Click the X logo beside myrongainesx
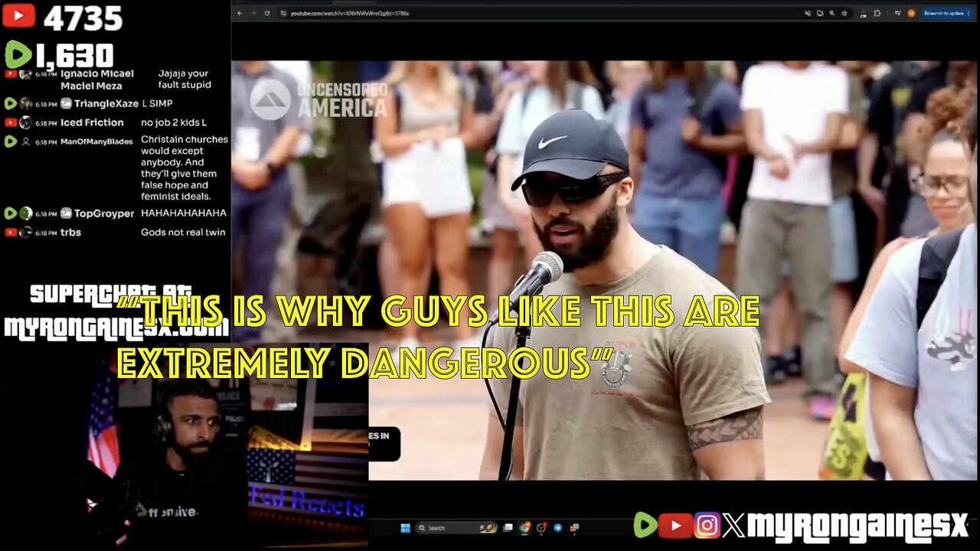Image resolution: width=980 pixels, height=551 pixels. pyautogui.click(x=733, y=525)
